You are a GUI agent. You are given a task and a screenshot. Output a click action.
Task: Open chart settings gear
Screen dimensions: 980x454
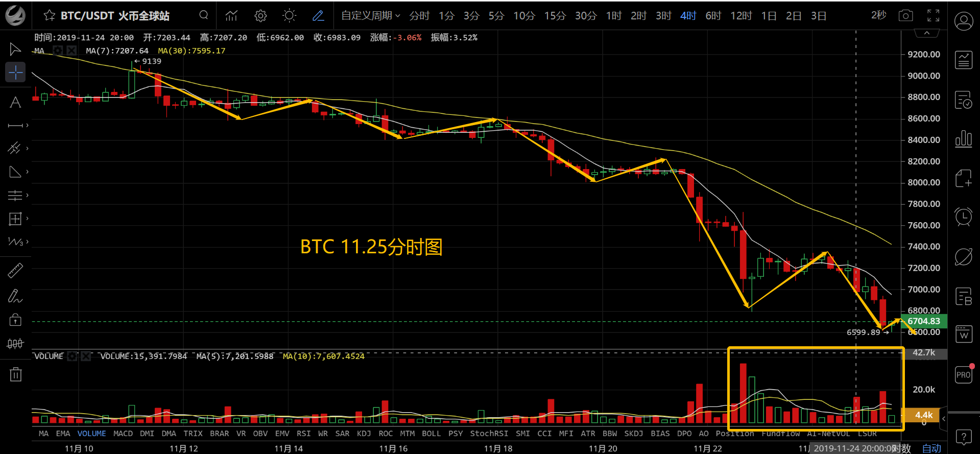[x=260, y=16]
